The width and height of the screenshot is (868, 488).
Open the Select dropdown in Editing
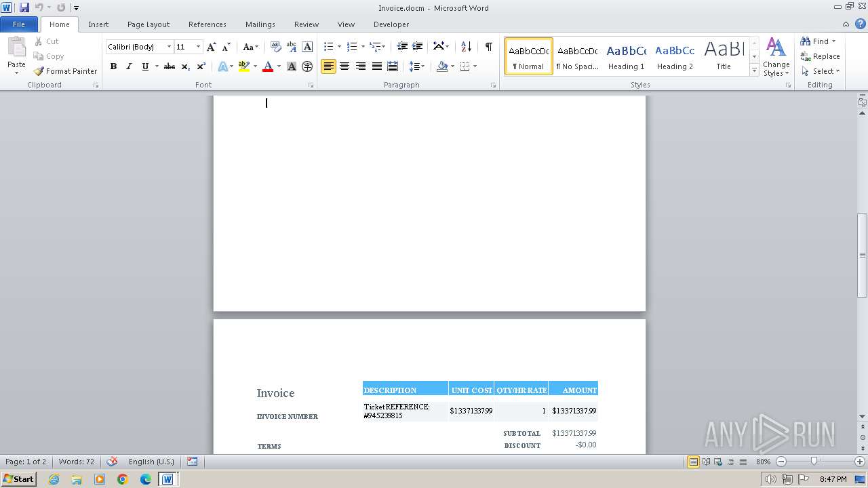click(820, 71)
